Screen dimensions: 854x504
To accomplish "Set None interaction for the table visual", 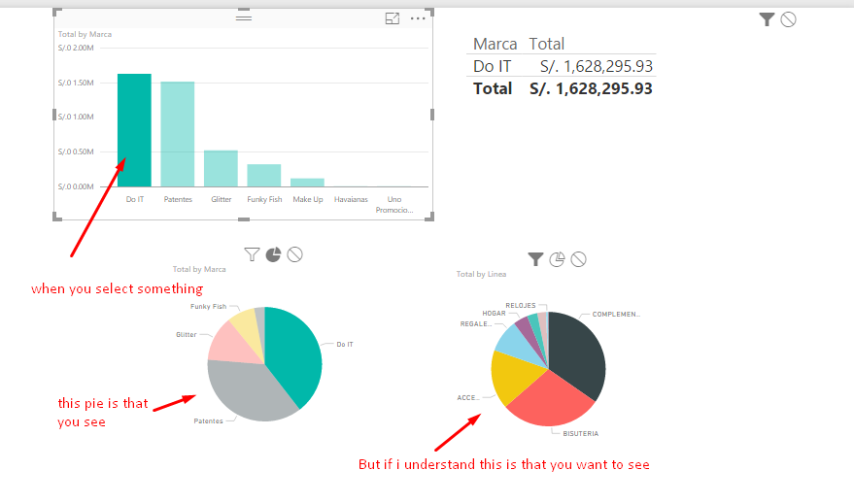I will [788, 19].
